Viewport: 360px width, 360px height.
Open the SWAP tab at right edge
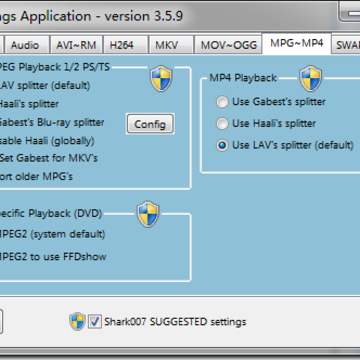347,45
